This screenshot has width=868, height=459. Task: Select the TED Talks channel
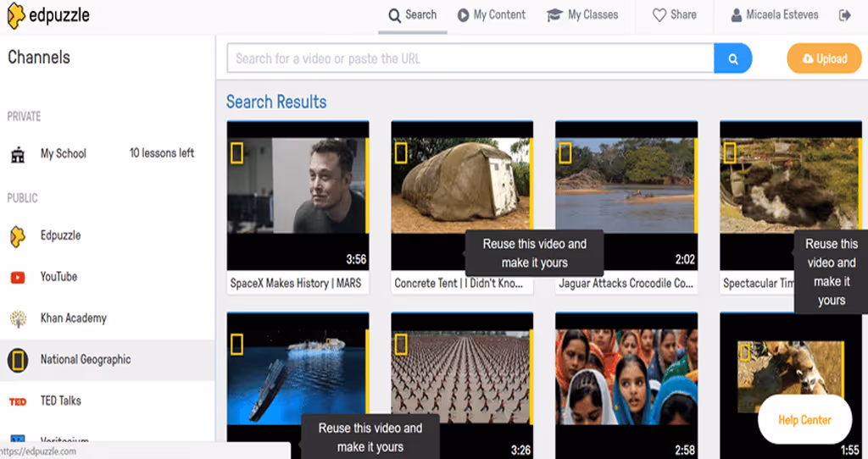(x=107, y=401)
